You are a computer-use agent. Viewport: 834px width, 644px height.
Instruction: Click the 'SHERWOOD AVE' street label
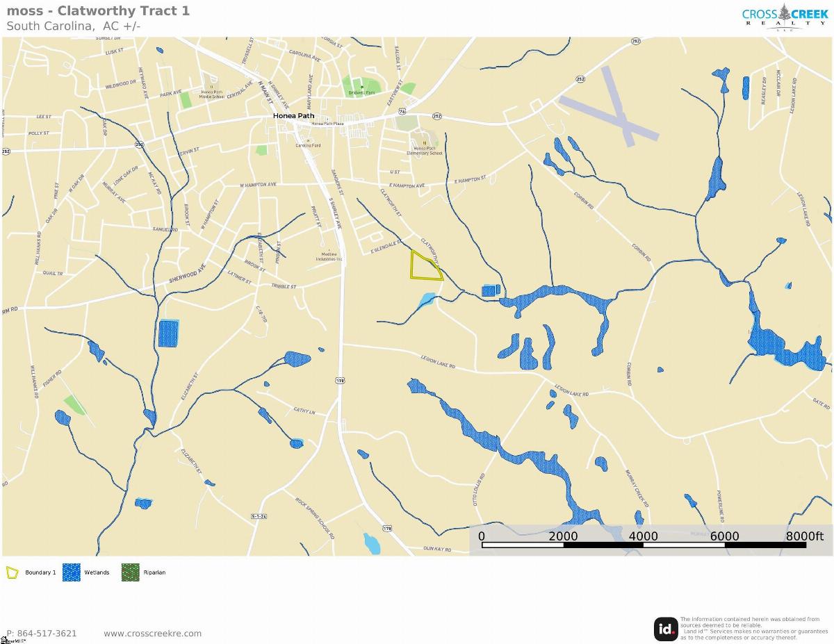(x=188, y=272)
